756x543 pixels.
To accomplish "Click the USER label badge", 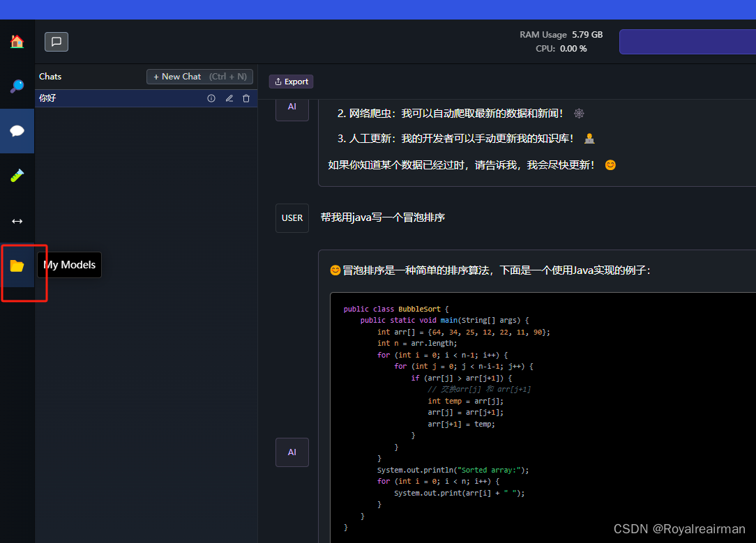I will click(x=292, y=217).
